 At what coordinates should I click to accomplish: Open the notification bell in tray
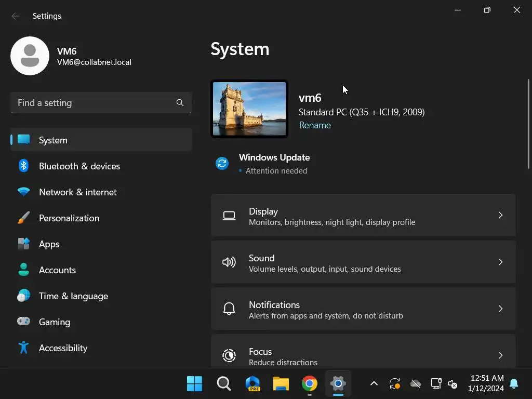coord(514,383)
